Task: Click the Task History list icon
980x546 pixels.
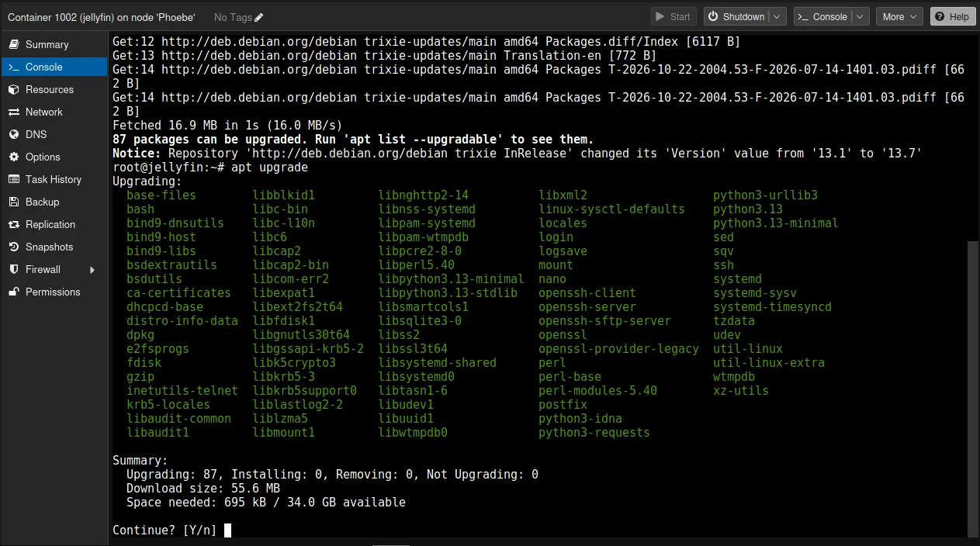Action: (x=13, y=179)
